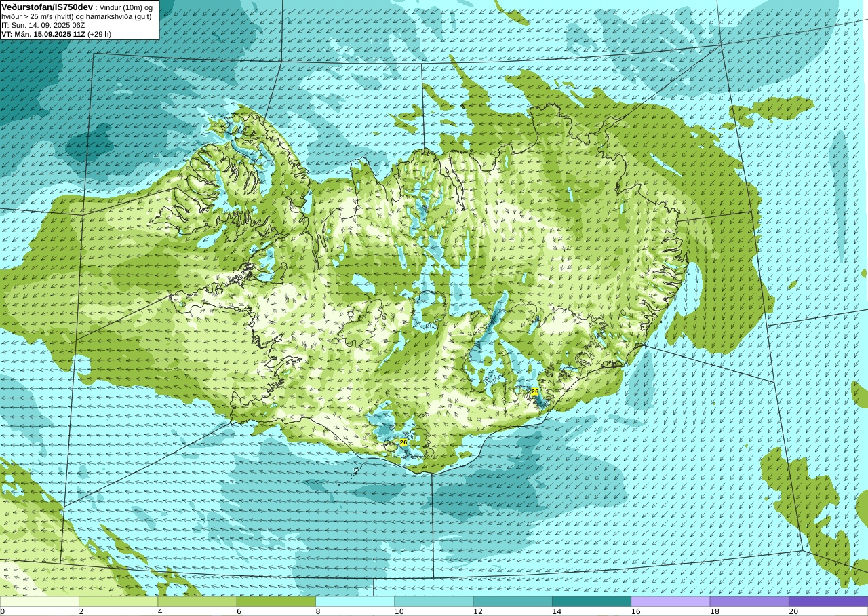Click the legend scale label '12'

tap(478, 611)
